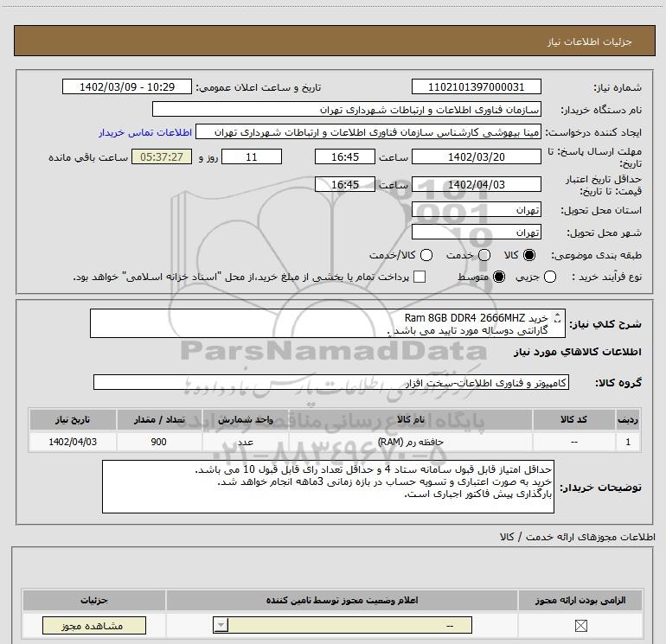Click the row number cell 1

click(x=628, y=442)
